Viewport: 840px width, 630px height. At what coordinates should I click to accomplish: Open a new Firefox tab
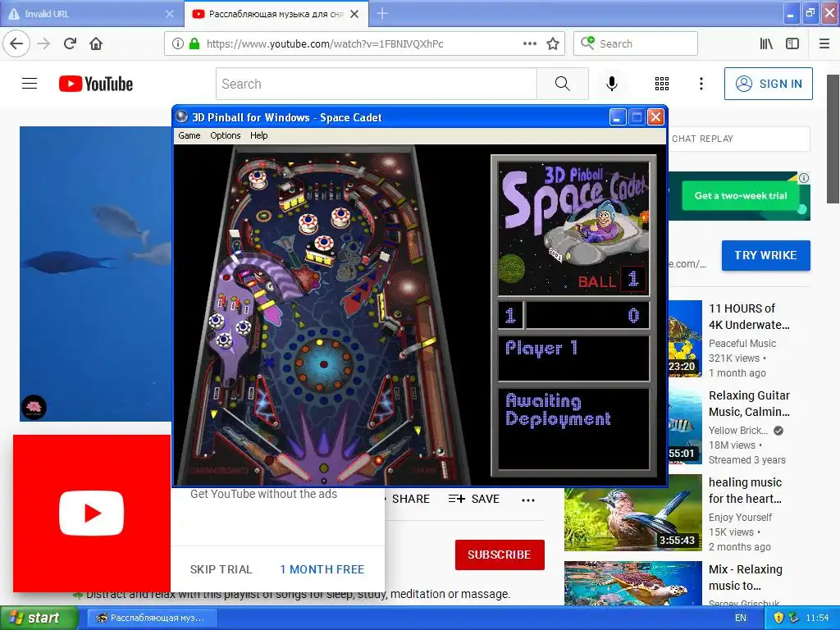click(382, 13)
